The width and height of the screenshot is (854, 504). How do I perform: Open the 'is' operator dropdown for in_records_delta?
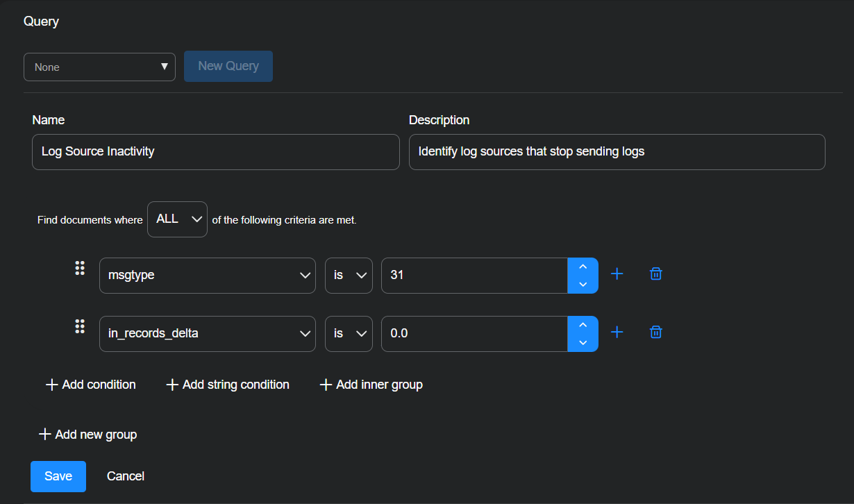click(349, 333)
